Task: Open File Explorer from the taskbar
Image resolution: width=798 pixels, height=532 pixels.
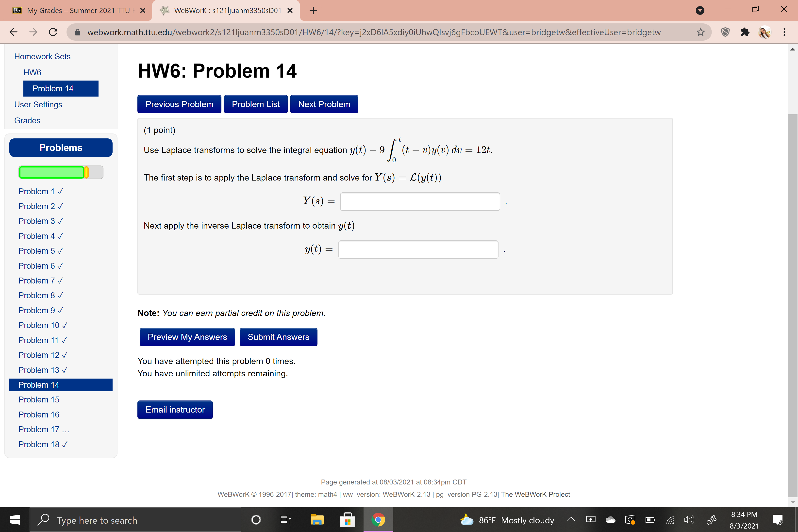Action: [x=317, y=519]
